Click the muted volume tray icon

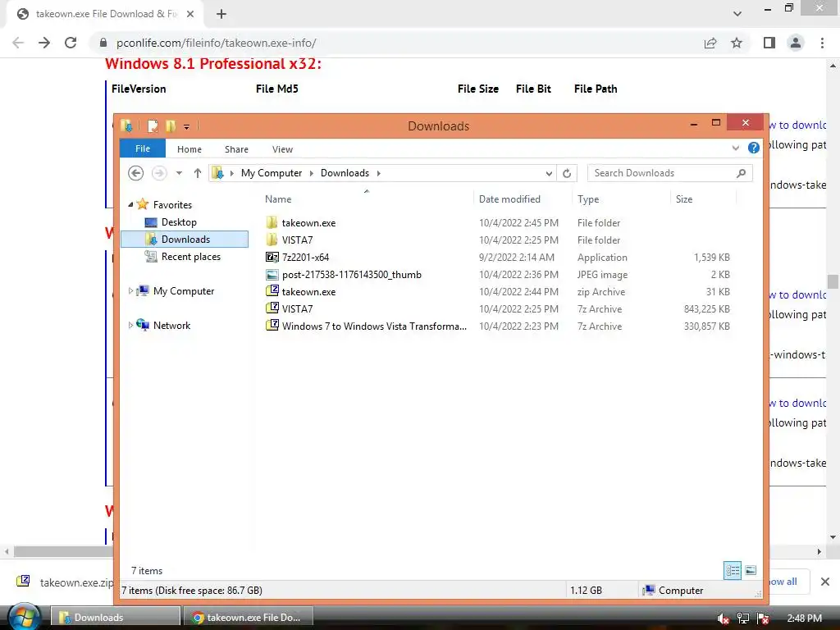point(724,619)
